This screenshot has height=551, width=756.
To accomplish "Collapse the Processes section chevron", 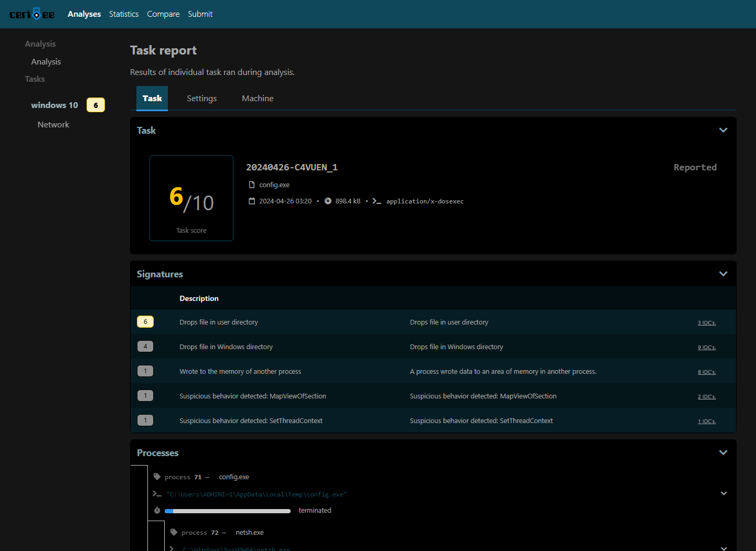I will [x=723, y=453].
